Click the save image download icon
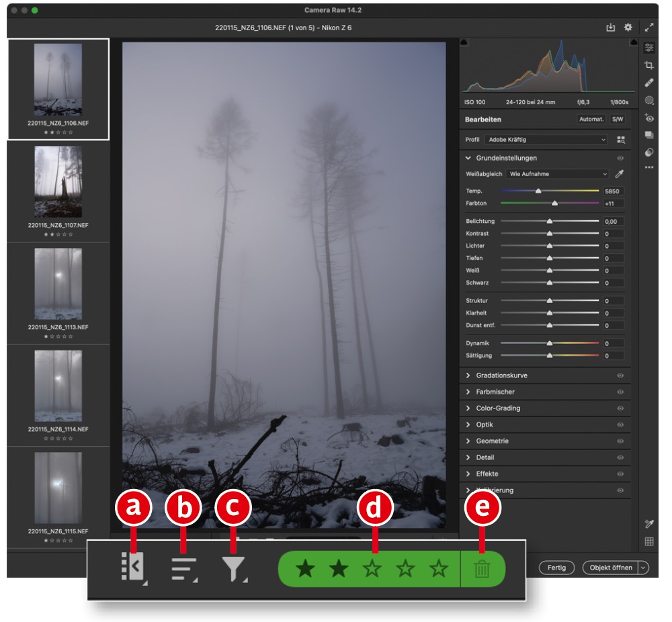This screenshot has height=622, width=672. [610, 28]
